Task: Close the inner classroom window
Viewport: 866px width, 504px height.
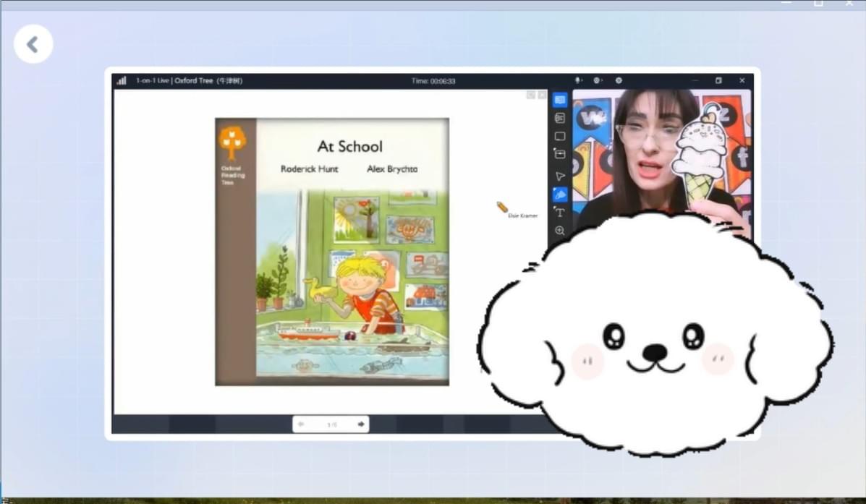Action: [742, 80]
